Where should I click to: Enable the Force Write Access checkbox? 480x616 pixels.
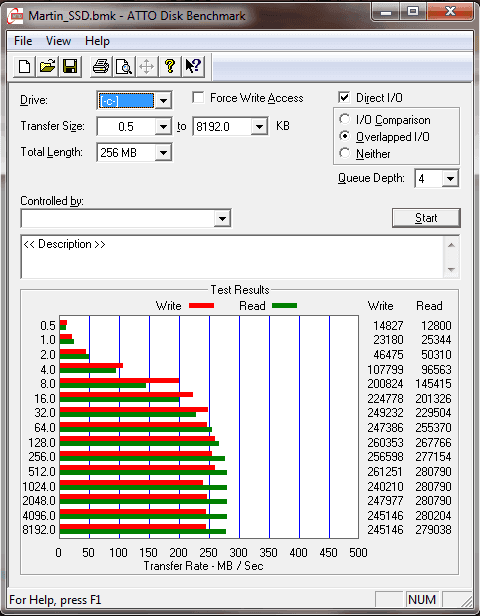coord(198,97)
